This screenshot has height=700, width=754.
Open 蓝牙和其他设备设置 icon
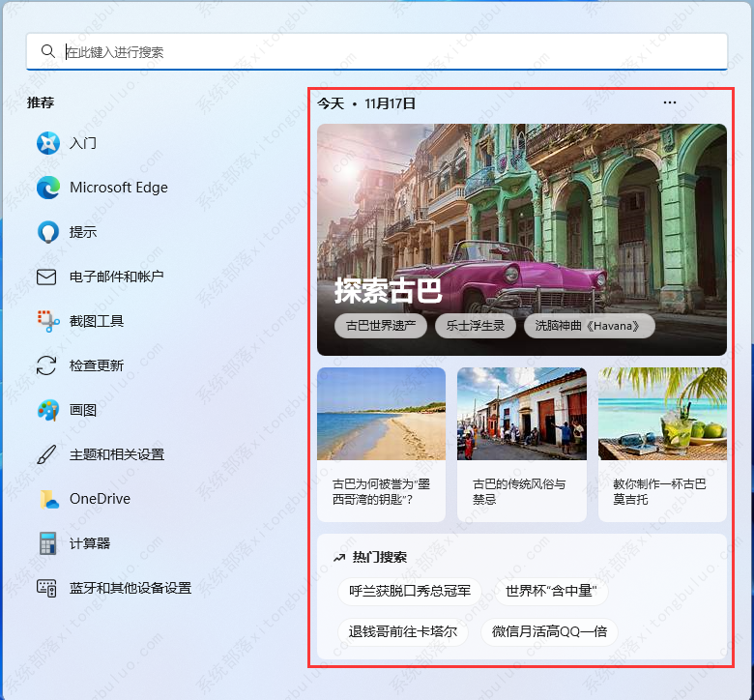(47, 588)
